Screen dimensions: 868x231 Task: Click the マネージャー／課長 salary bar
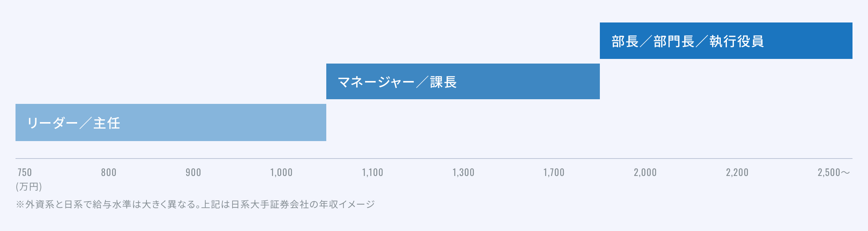coord(463,81)
